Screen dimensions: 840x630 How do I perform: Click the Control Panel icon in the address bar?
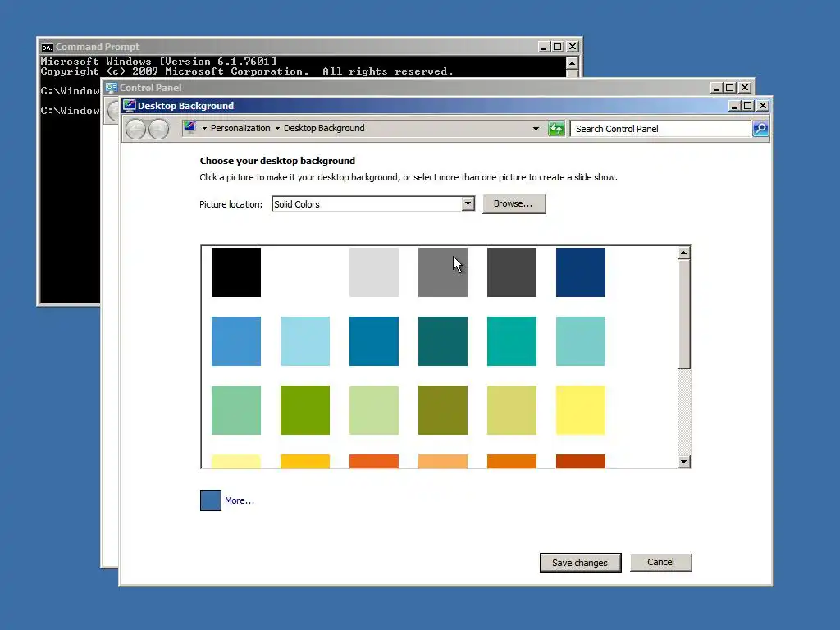click(189, 127)
